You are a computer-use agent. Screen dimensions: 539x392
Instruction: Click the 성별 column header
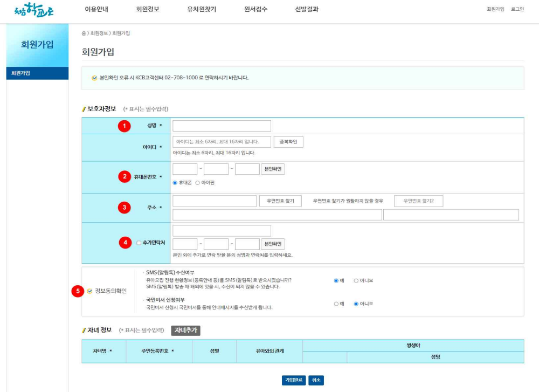[215, 351]
